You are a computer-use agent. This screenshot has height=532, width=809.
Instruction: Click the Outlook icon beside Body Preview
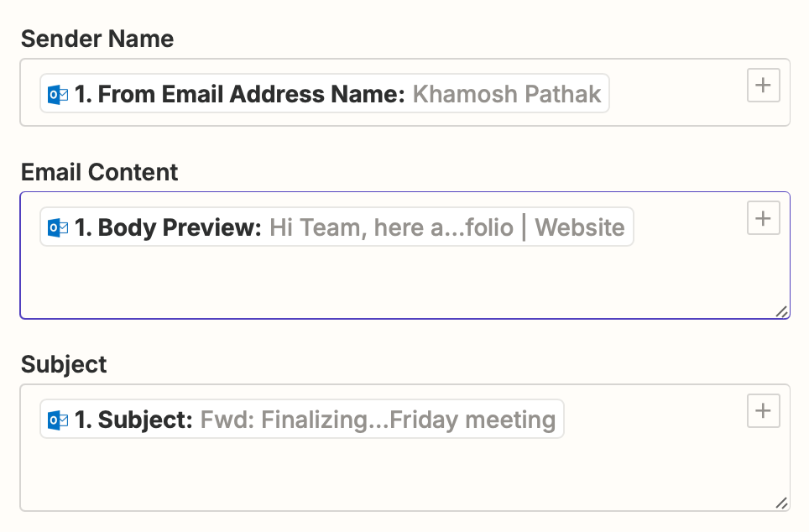(59, 227)
